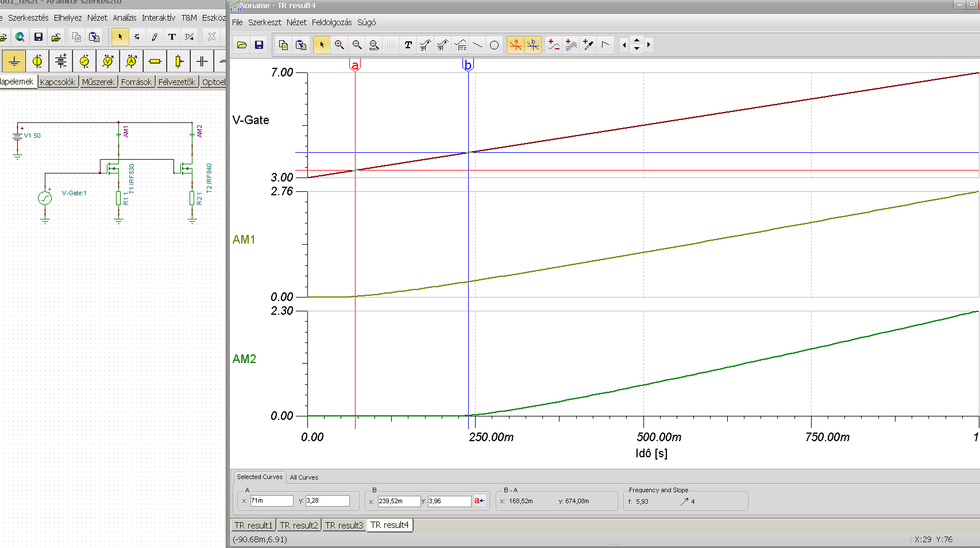Choose the draw circle tool
Viewport: 980px width, 548px height.
(x=494, y=45)
